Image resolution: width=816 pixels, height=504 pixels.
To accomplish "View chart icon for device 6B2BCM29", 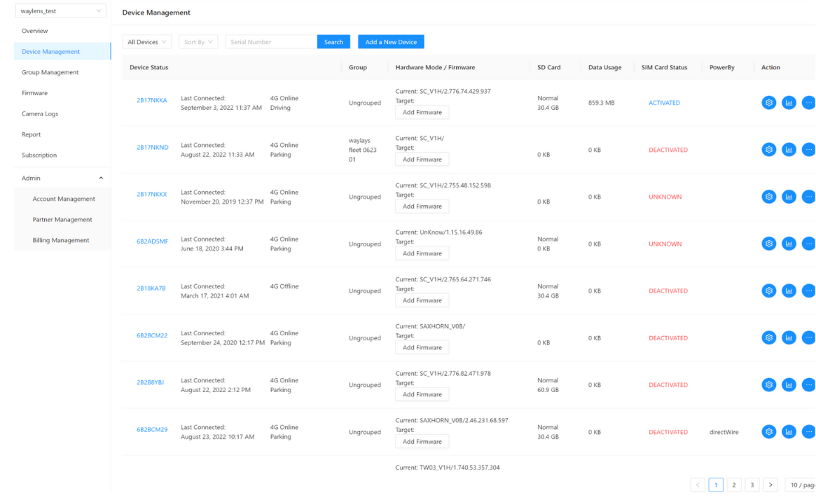I will tap(789, 432).
